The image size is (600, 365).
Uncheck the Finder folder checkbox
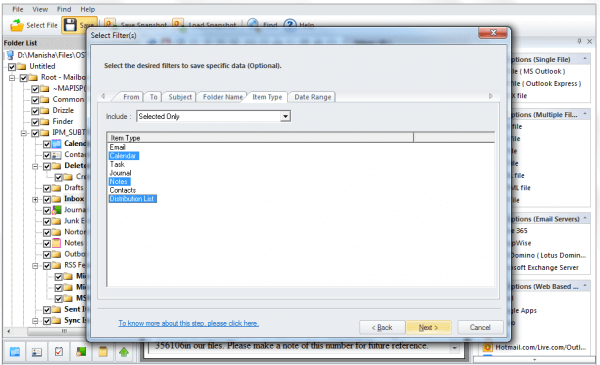[x=35, y=122]
